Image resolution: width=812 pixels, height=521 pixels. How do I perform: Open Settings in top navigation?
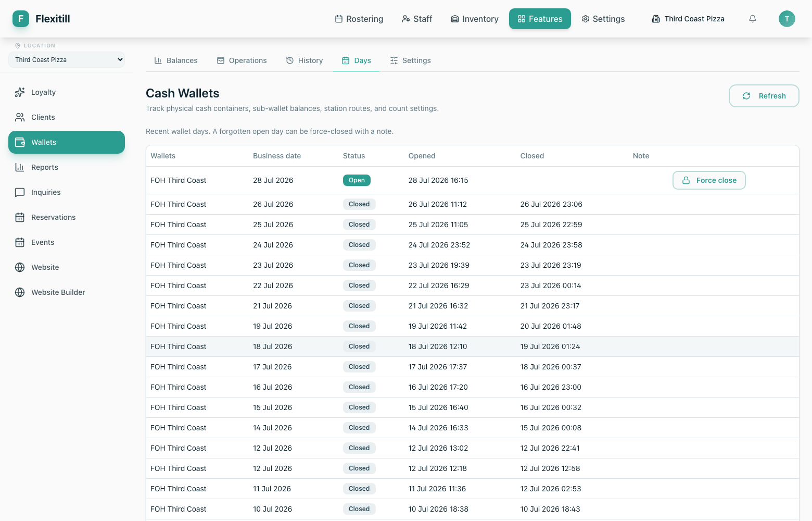pyautogui.click(x=603, y=19)
